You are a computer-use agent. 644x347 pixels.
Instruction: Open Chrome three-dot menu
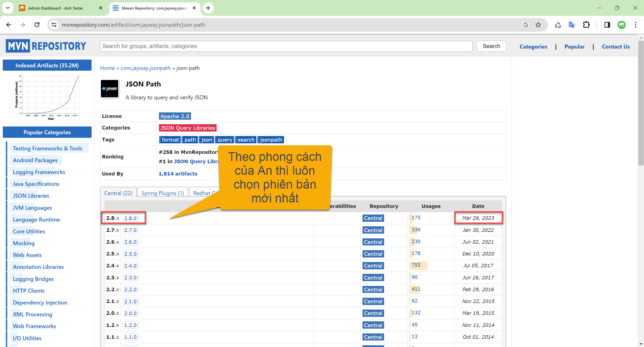click(x=635, y=25)
